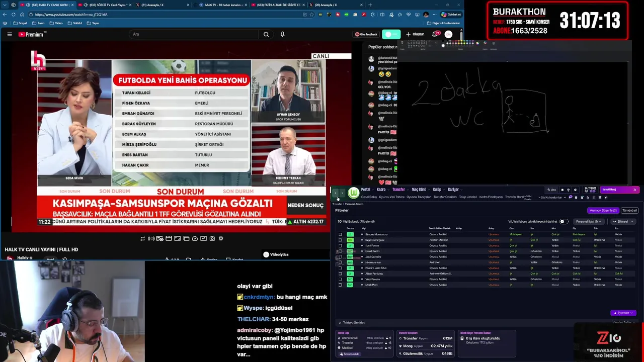The height and width of the screenshot is (362, 644).
Task: Tick checkbox for Mark Platt row
Action: pyautogui.click(x=340, y=285)
